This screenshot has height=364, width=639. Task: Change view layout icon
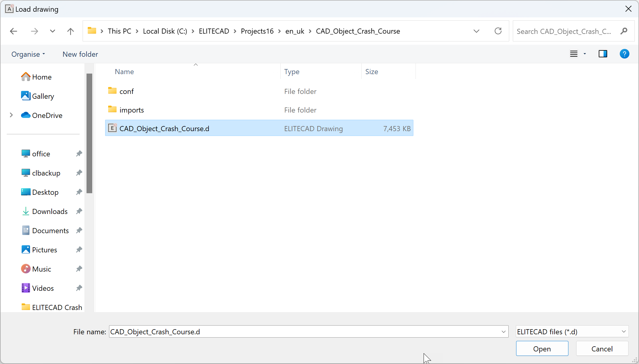574,54
